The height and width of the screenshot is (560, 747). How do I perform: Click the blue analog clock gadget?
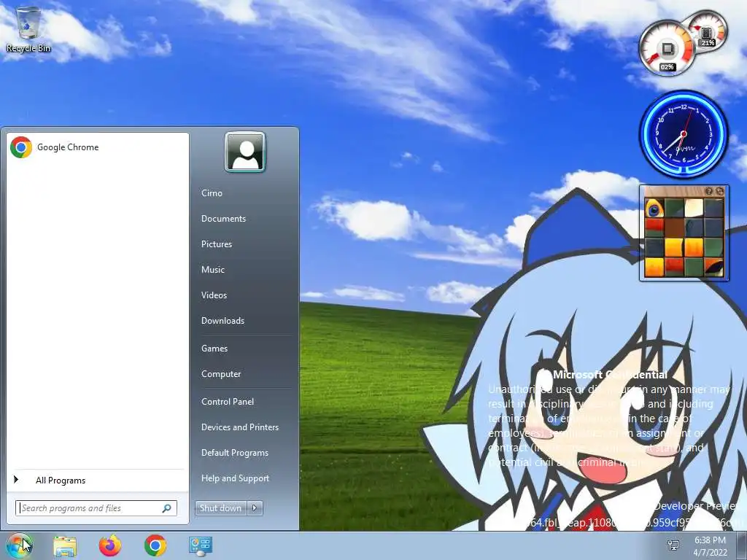tap(684, 134)
